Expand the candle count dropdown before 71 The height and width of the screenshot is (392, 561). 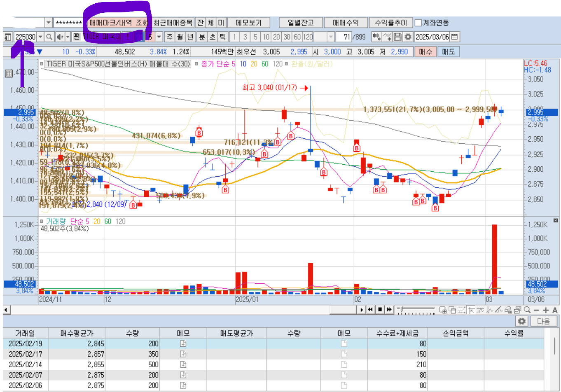click(x=331, y=37)
